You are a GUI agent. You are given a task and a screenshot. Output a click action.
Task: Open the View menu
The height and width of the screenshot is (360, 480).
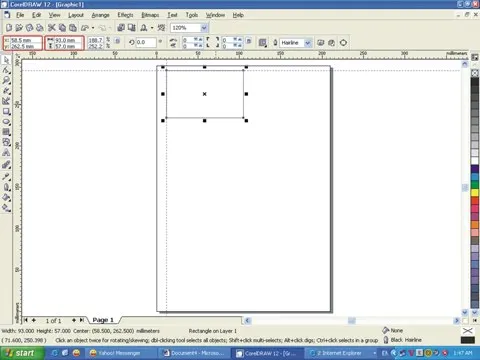click(x=54, y=15)
